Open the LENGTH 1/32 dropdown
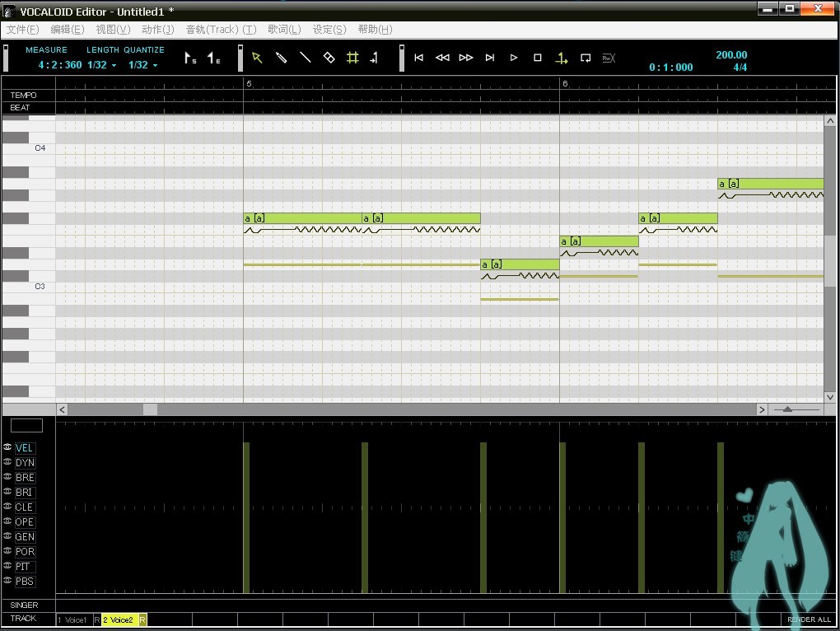The width and height of the screenshot is (840, 631). coord(100,65)
